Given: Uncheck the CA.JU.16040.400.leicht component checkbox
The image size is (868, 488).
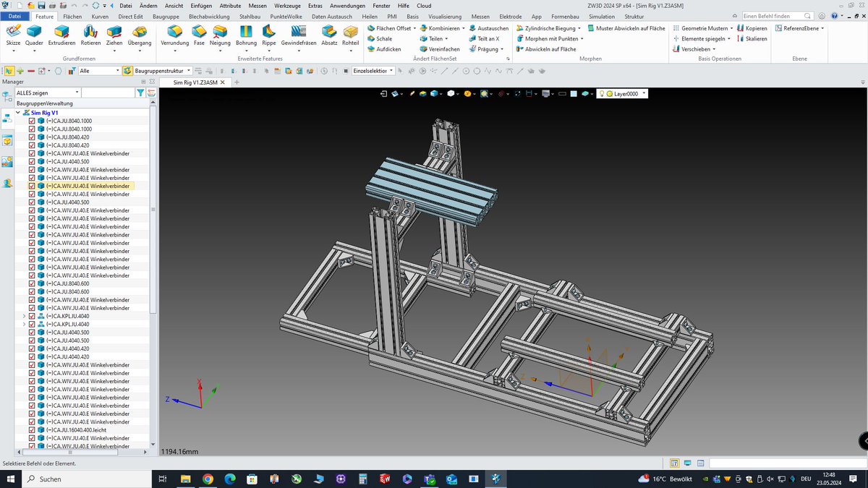Looking at the screenshot, I should click(32, 429).
